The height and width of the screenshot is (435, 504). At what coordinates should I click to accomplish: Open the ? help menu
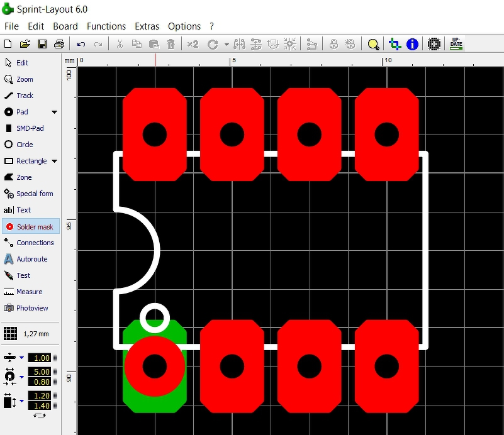coord(211,26)
